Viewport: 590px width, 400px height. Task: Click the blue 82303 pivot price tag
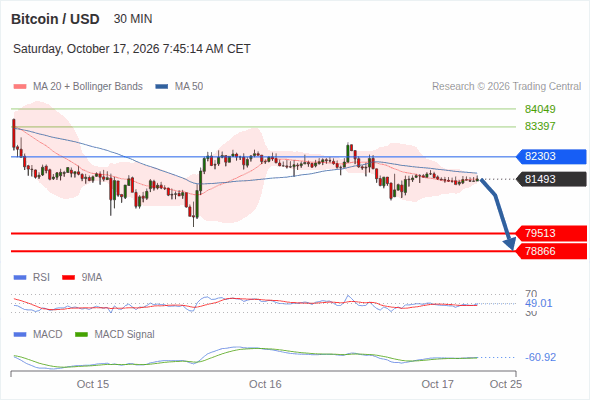551,156
